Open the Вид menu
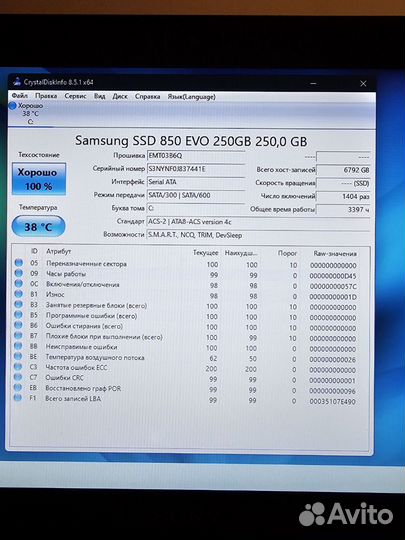The image size is (405, 540). point(100,96)
